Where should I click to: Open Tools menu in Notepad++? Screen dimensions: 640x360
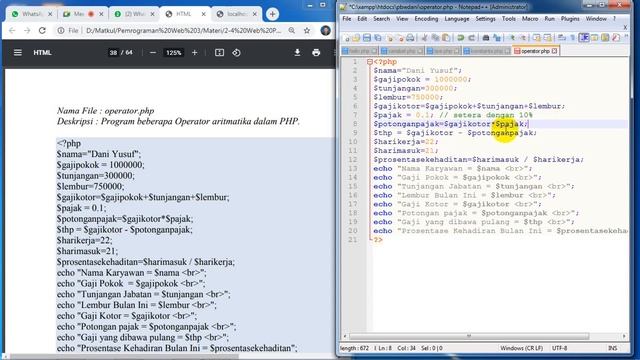(x=509, y=19)
